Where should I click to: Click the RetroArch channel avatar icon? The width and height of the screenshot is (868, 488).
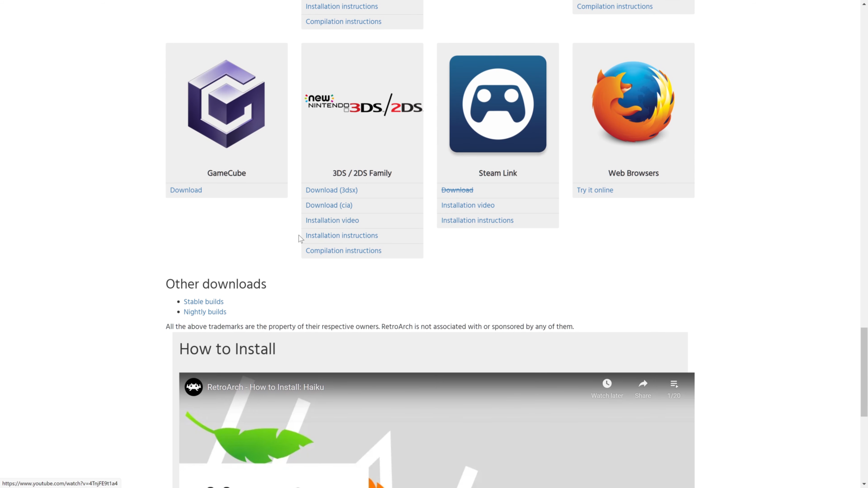[194, 387]
